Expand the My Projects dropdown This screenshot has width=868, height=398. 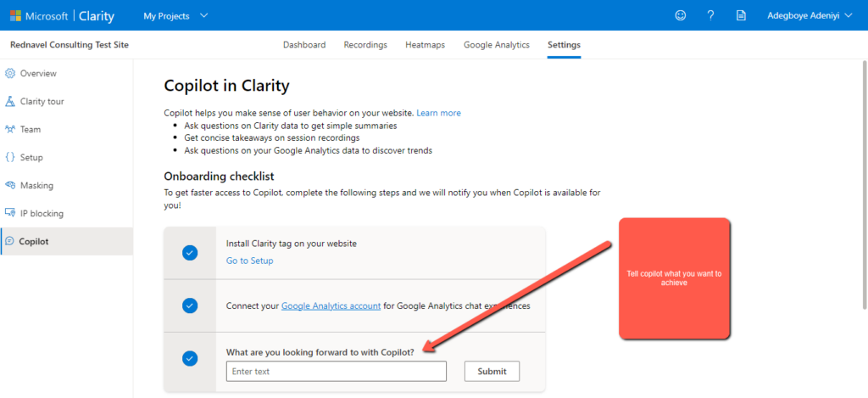pyautogui.click(x=175, y=16)
